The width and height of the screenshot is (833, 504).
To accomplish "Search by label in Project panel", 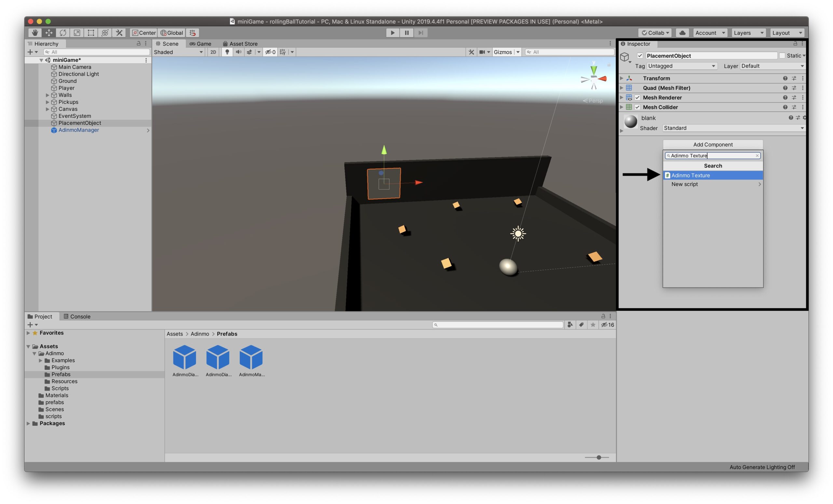I will point(581,325).
